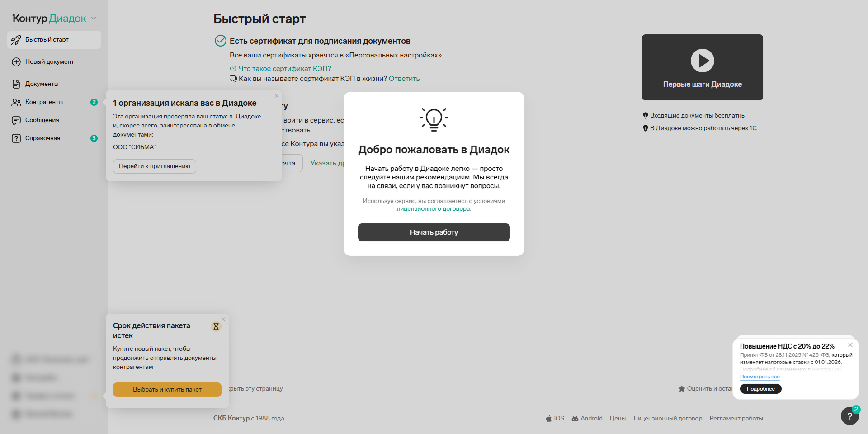Dismiss the expired package notice
Viewport: 868px width, 434px height.
tap(223, 319)
